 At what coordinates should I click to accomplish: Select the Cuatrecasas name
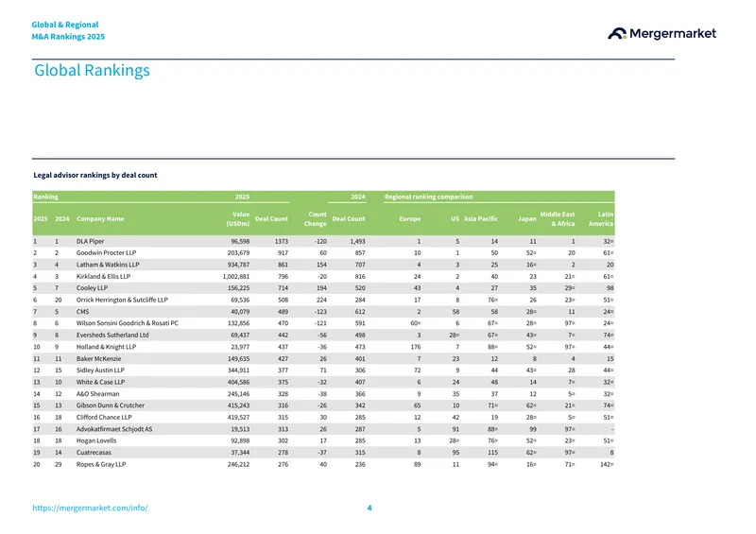[94, 453]
